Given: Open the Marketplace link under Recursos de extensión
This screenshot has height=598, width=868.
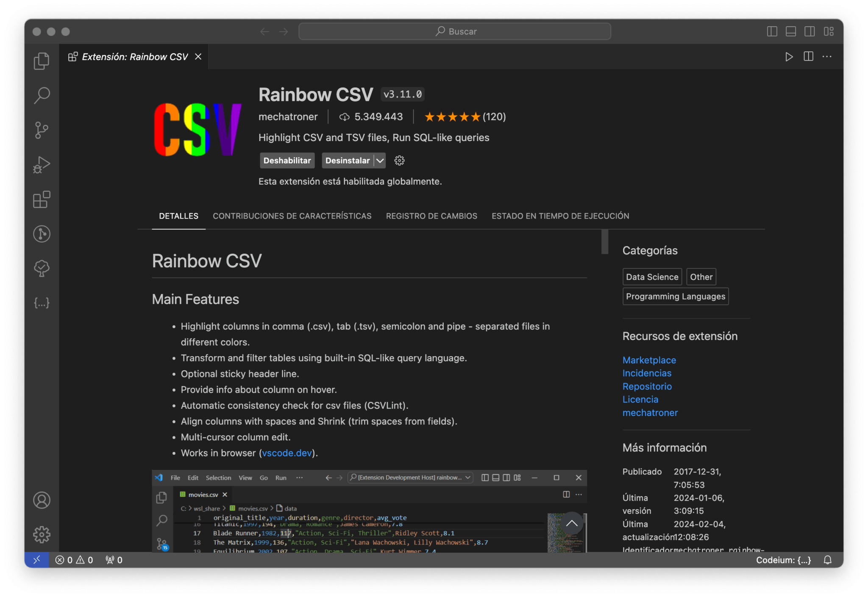Looking at the screenshot, I should (x=649, y=360).
